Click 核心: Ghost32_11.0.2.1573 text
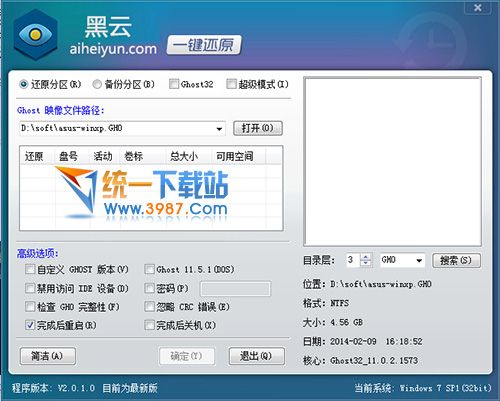 click(x=360, y=360)
